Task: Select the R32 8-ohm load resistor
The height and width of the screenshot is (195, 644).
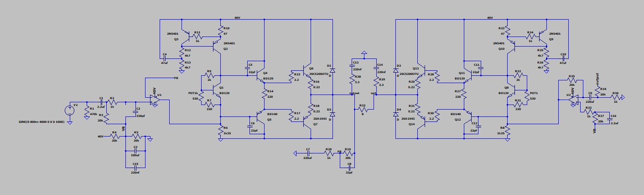Action: [364, 110]
